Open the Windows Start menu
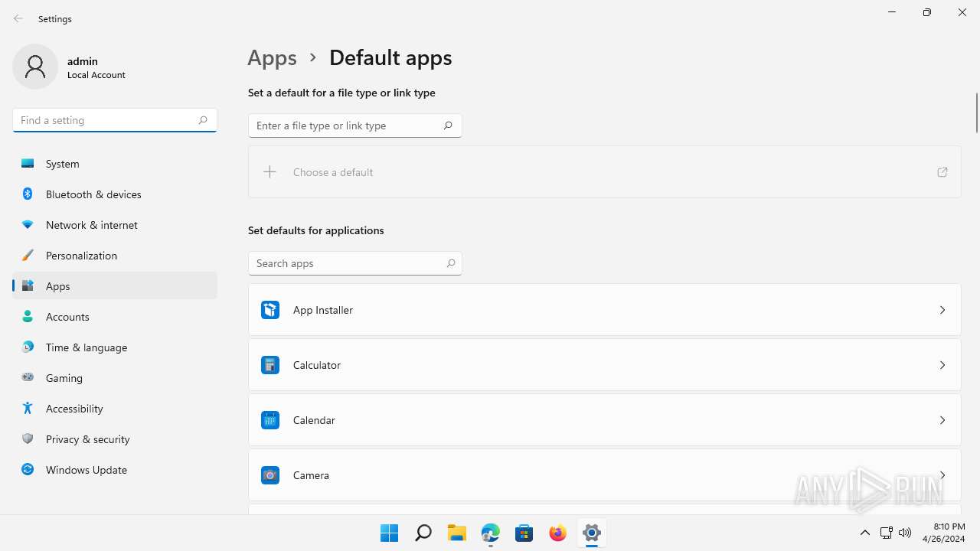This screenshot has width=980, height=551. tap(390, 533)
